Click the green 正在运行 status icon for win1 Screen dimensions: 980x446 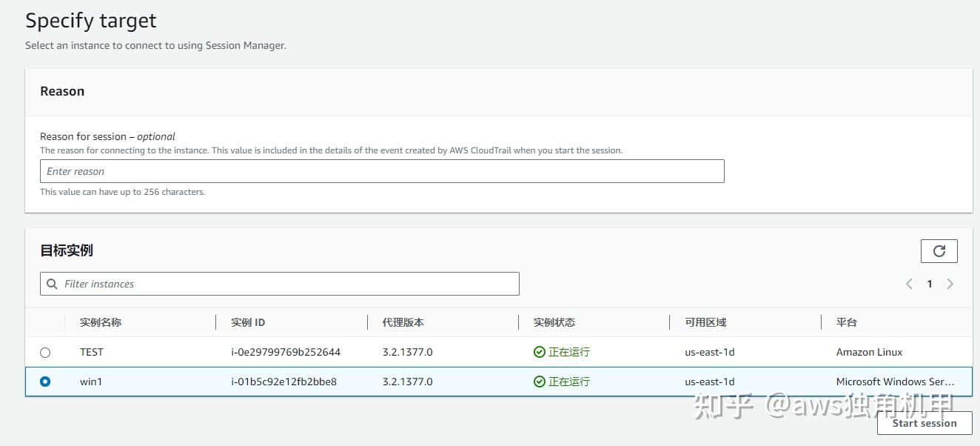click(x=540, y=382)
